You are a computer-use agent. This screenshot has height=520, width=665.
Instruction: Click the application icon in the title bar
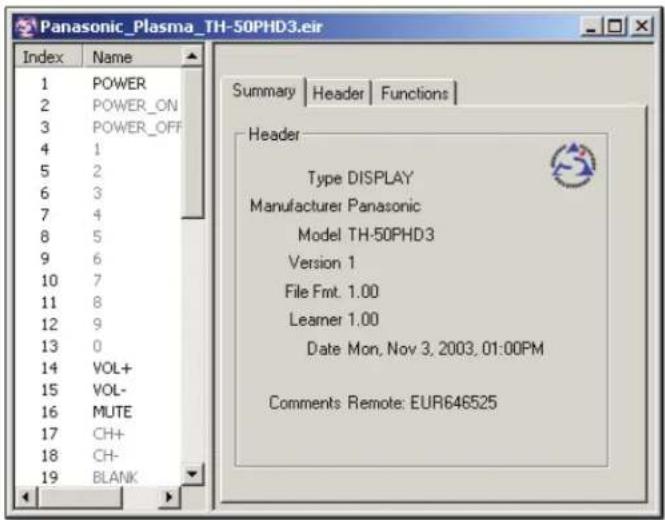(25, 27)
